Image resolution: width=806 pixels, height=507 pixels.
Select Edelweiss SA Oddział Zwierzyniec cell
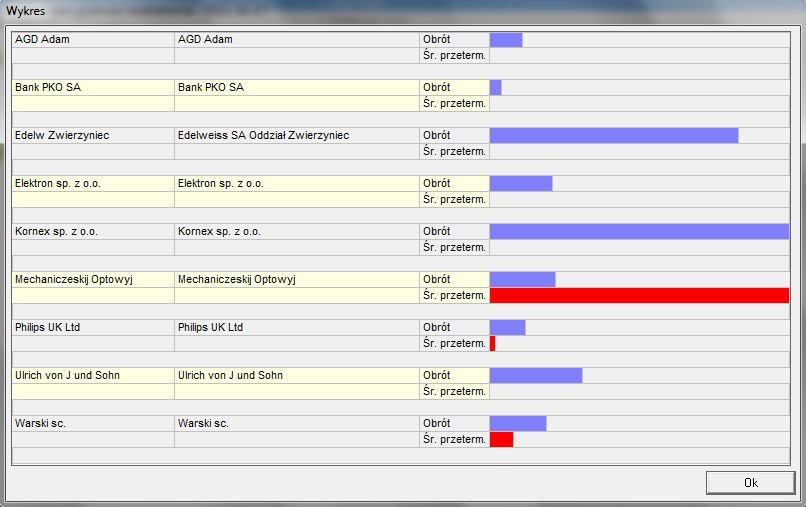[297, 135]
